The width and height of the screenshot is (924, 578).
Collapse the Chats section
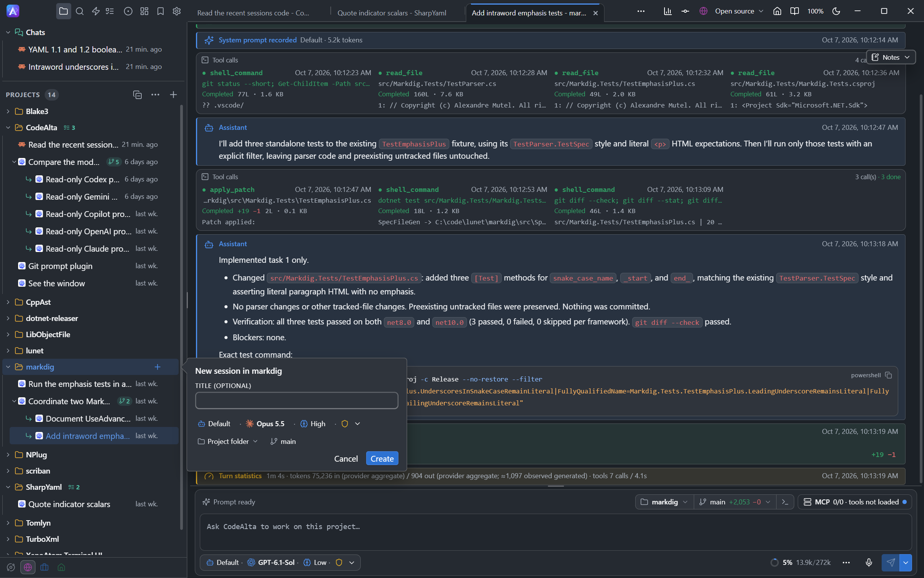click(8, 32)
